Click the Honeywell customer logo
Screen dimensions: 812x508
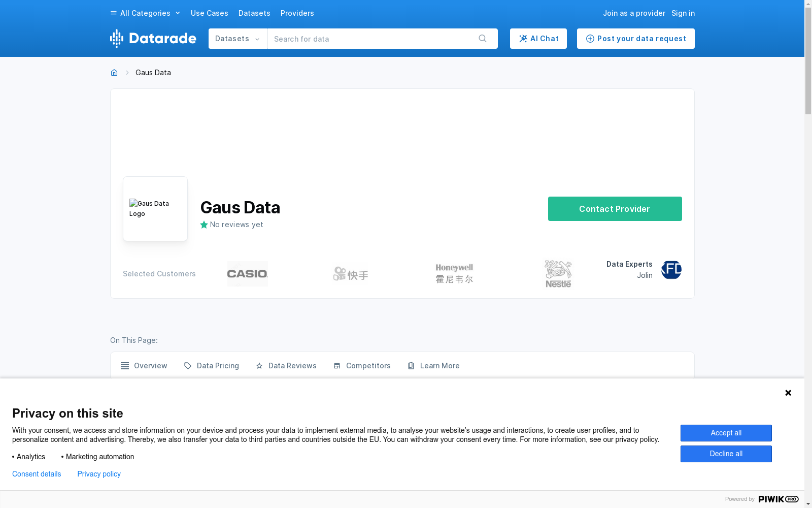tap(454, 274)
